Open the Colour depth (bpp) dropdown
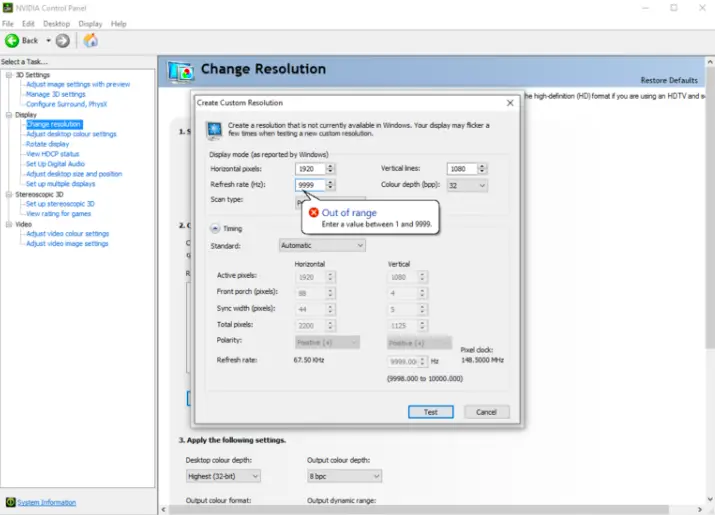This screenshot has width=715, height=515. (x=467, y=185)
